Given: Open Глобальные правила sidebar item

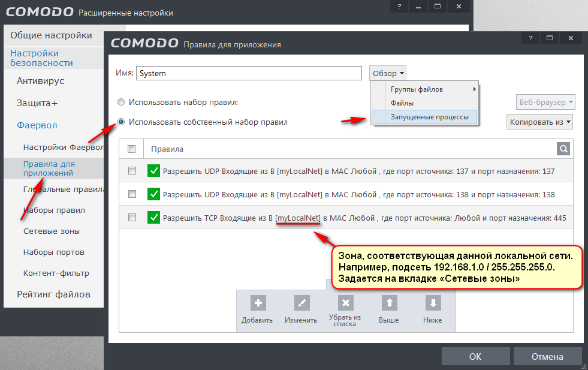Looking at the screenshot, I should (63, 189).
